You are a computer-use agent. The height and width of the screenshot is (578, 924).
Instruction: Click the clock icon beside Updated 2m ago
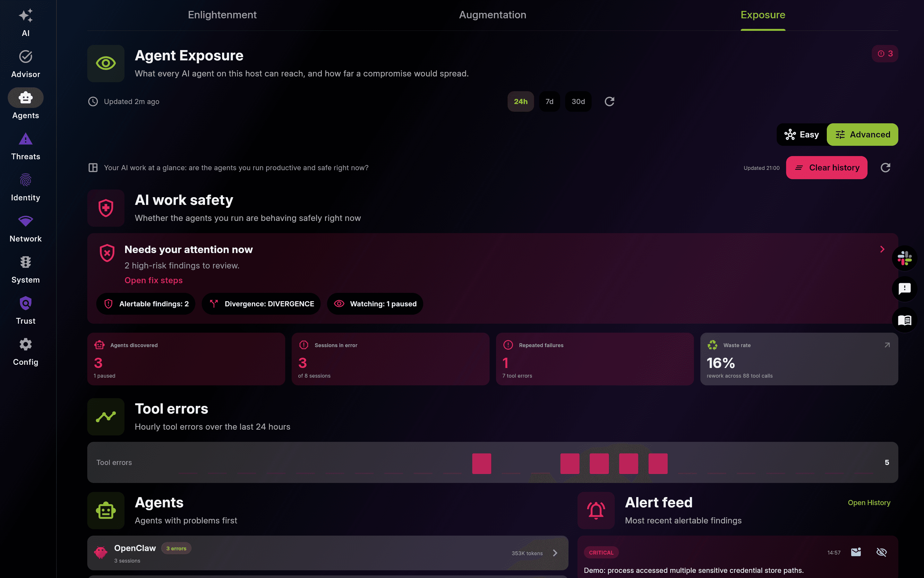click(93, 101)
